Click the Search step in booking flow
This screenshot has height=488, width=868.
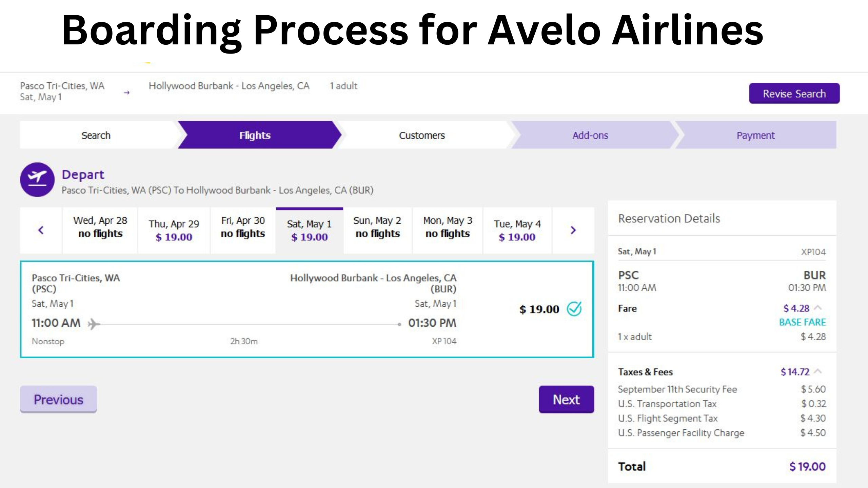(x=95, y=135)
